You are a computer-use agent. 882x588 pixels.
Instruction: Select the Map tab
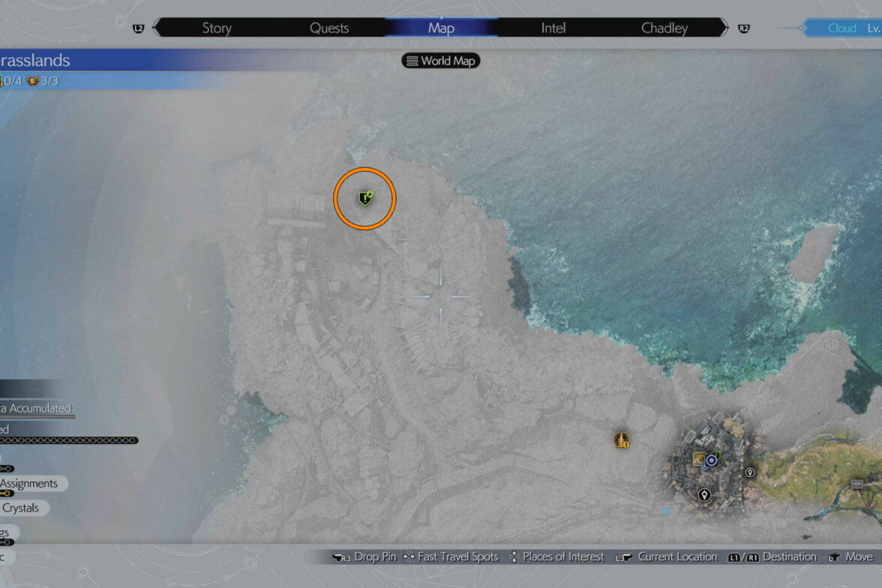click(441, 28)
